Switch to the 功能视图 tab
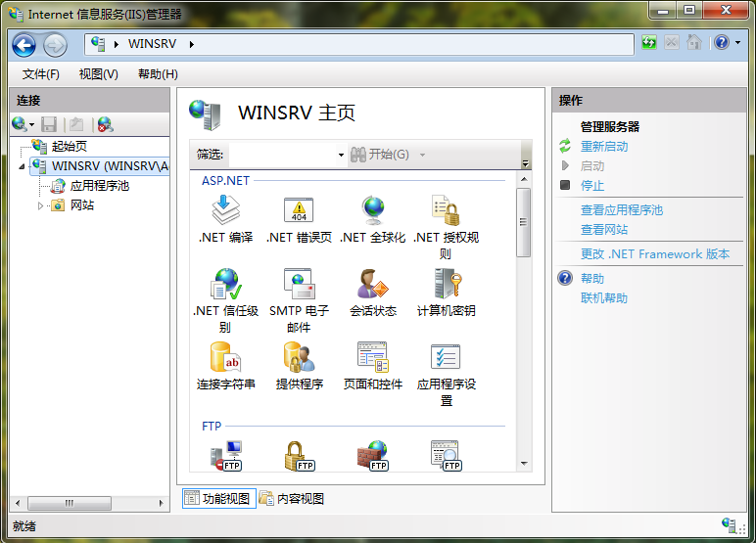Image resolution: width=756 pixels, height=543 pixels. tap(219, 498)
